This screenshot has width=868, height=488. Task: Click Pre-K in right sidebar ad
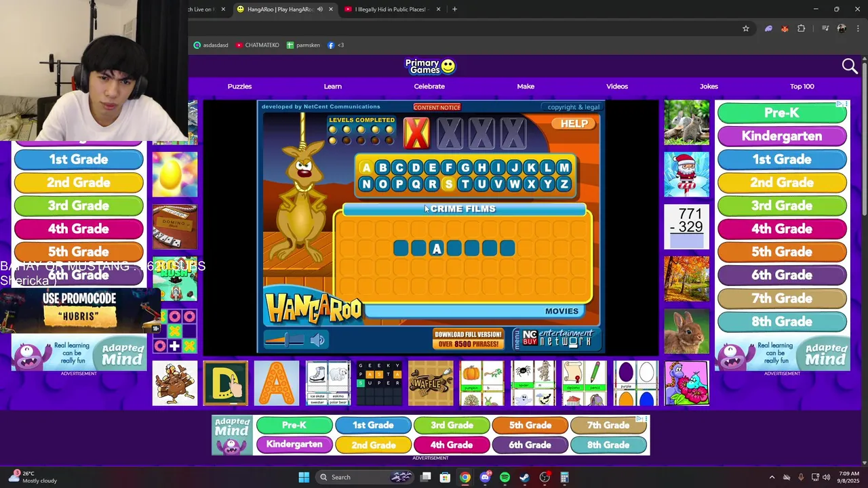[782, 113]
